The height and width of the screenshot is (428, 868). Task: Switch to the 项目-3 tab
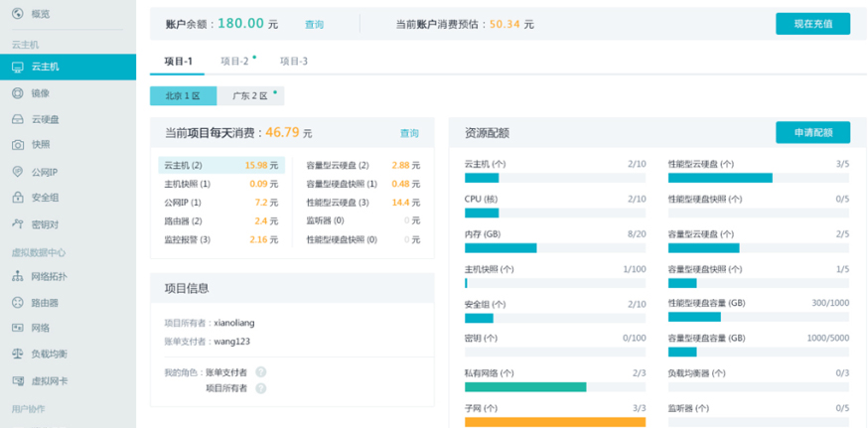click(x=293, y=61)
